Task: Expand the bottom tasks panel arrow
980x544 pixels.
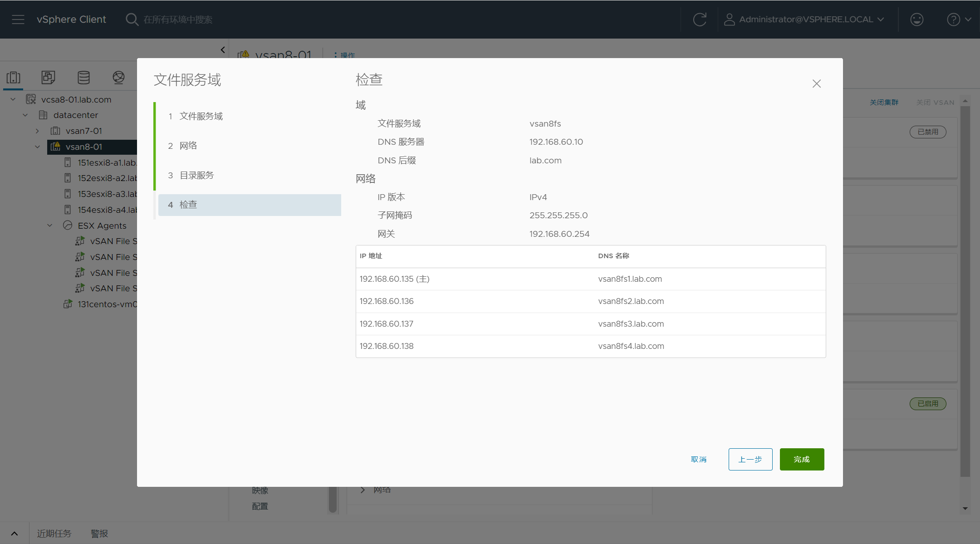Action: click(x=15, y=534)
